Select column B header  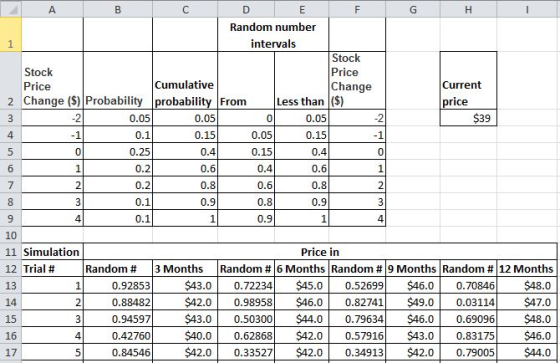click(x=118, y=9)
